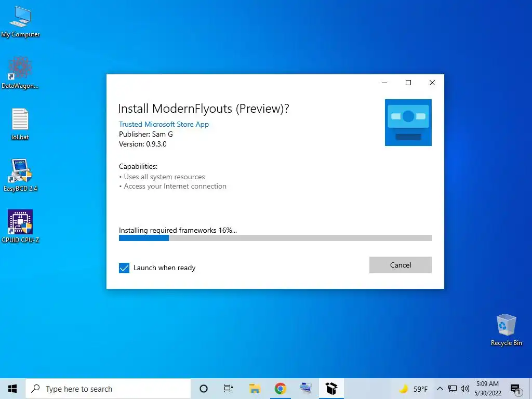The image size is (532, 399).
Task: Click the Publisher: Sam G text
Action: click(x=146, y=134)
